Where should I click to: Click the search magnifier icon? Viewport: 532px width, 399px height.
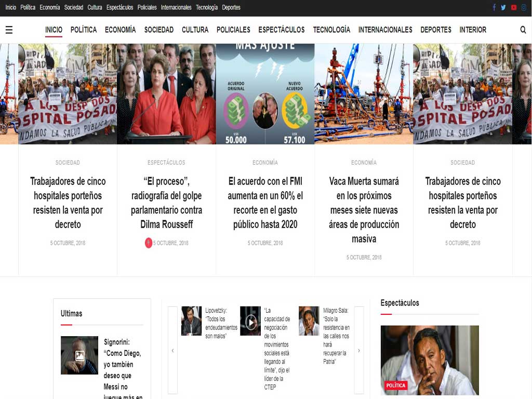pyautogui.click(x=523, y=30)
